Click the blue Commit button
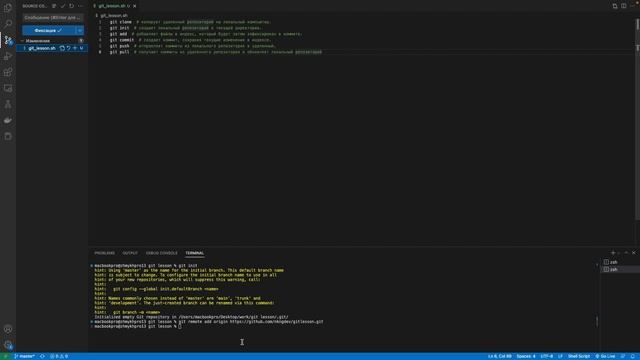 click(49, 31)
